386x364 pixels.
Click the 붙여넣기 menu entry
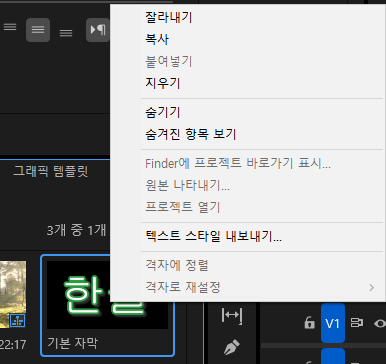tap(169, 61)
